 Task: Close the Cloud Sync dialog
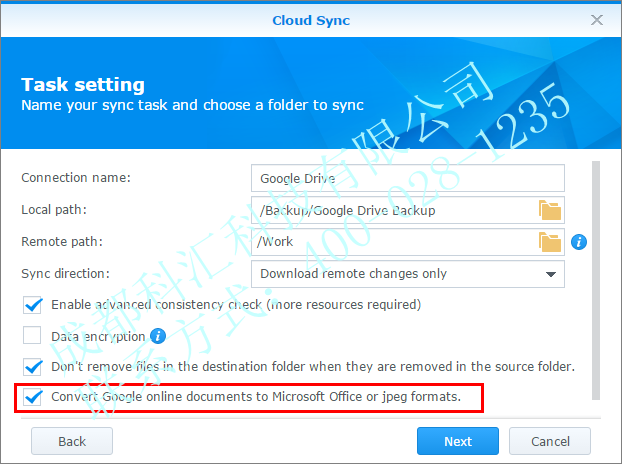tap(597, 20)
